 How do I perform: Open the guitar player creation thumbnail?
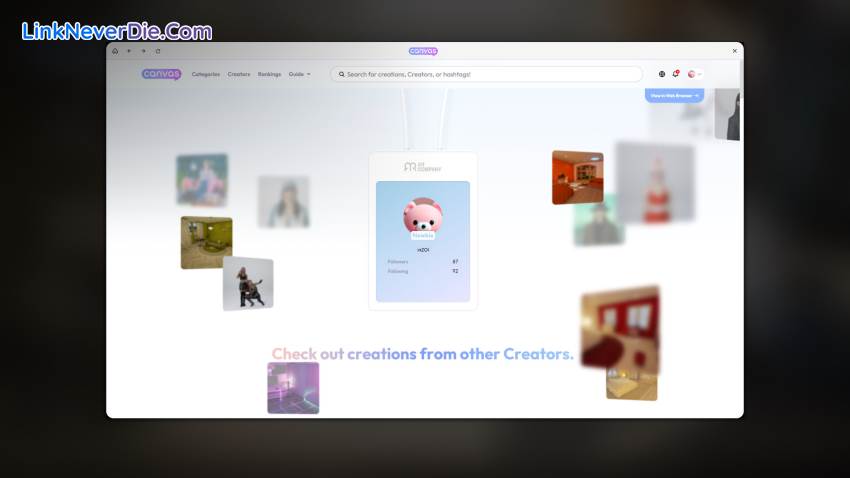pos(247,283)
